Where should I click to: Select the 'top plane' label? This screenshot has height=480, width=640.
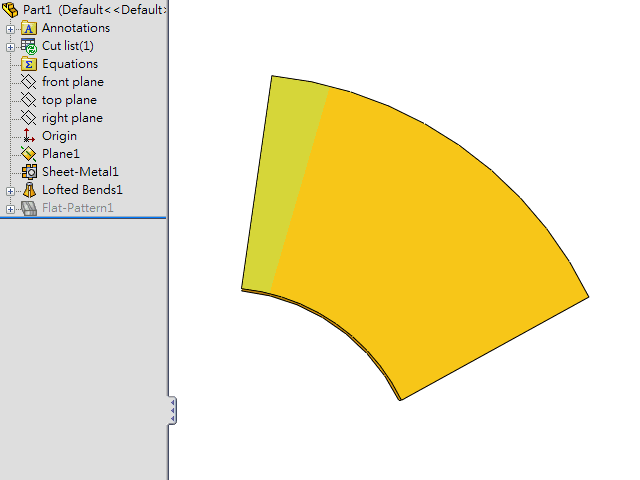click(69, 100)
